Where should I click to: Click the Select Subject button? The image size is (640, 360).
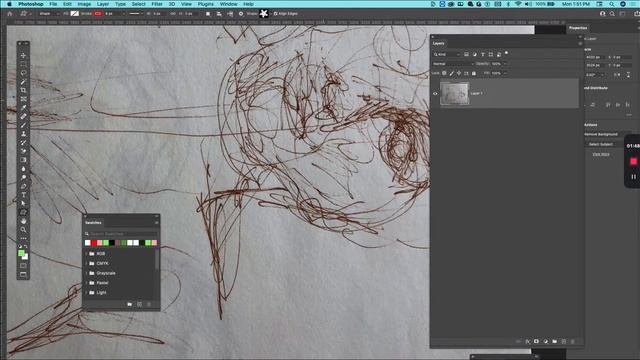600,144
